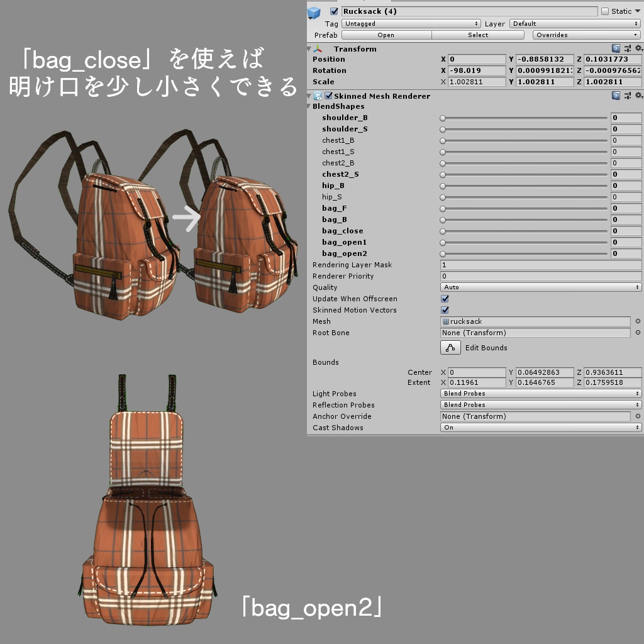Disable the Skinned Mesh Renderer component checkbox
The width and height of the screenshot is (644, 644).
tap(328, 96)
